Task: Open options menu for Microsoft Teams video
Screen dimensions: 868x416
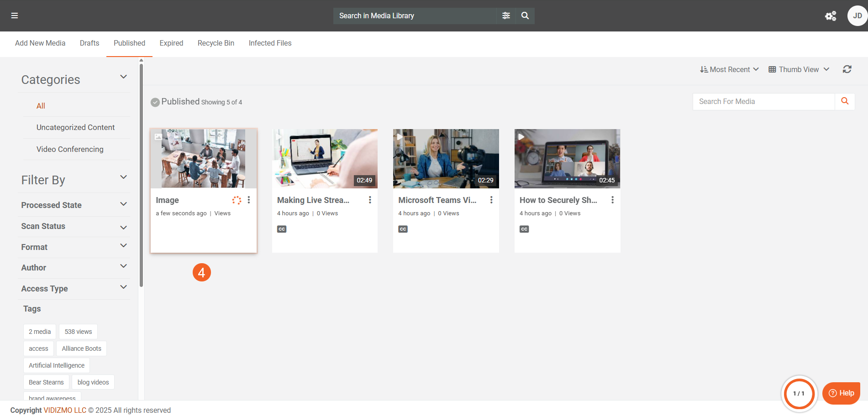Action: click(x=491, y=200)
